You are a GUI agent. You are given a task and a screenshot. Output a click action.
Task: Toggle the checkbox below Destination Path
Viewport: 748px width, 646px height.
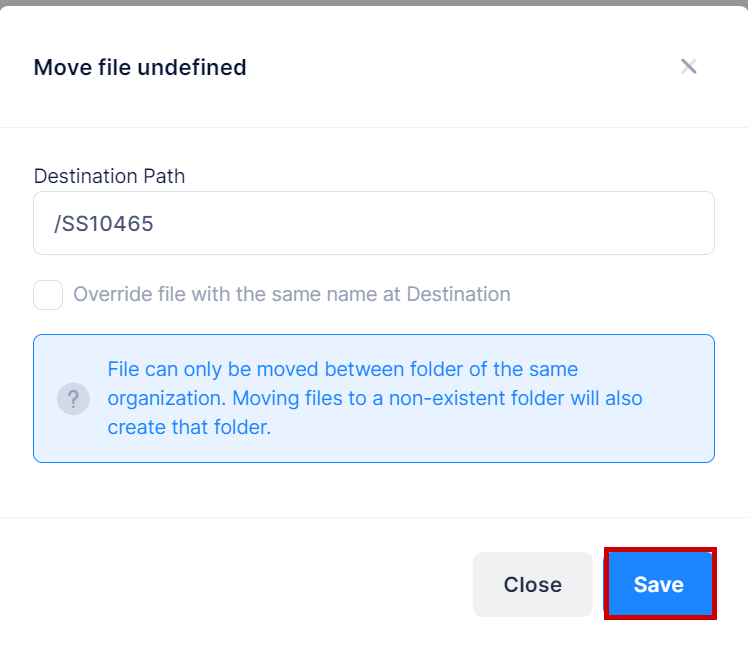48,295
